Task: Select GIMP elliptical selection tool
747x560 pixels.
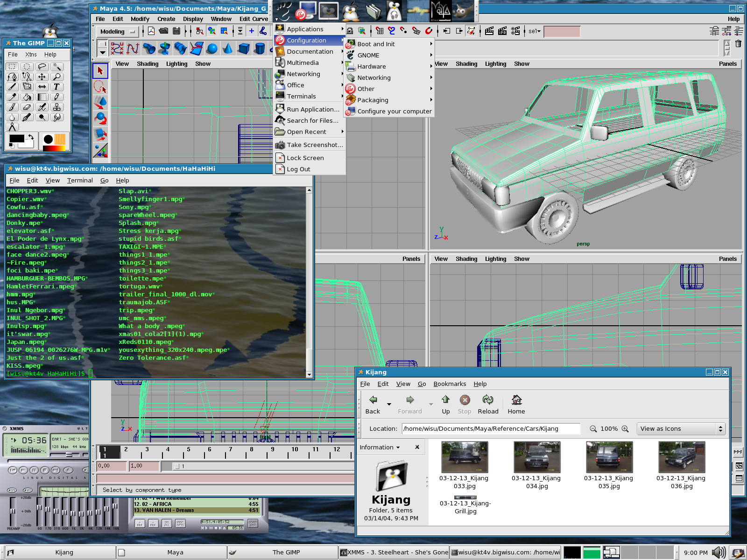Action: coord(27,67)
